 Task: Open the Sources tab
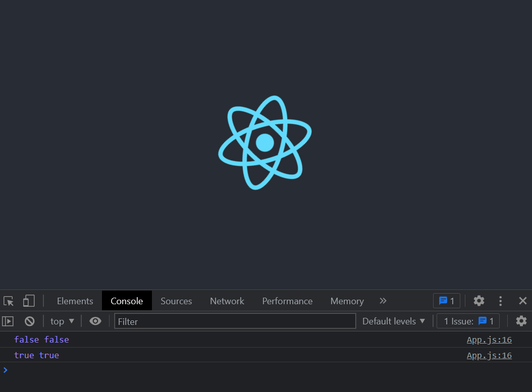pyautogui.click(x=176, y=301)
